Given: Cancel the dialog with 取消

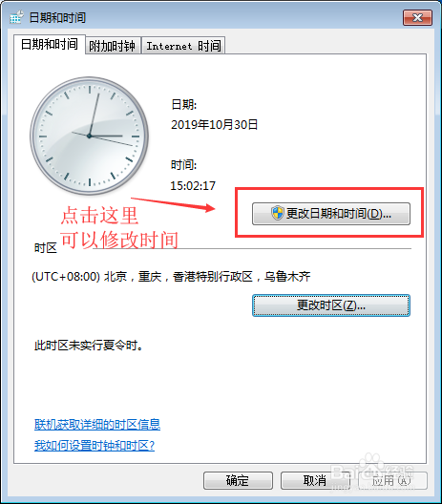Looking at the screenshot, I should [x=315, y=480].
